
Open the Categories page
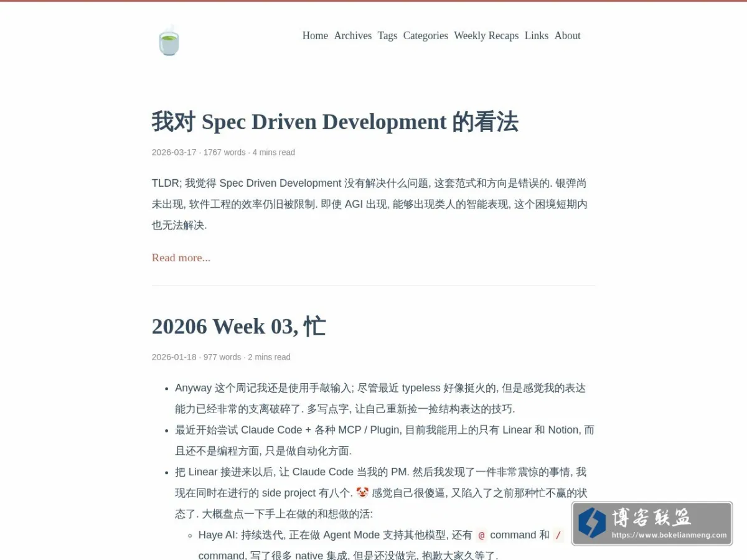(426, 35)
